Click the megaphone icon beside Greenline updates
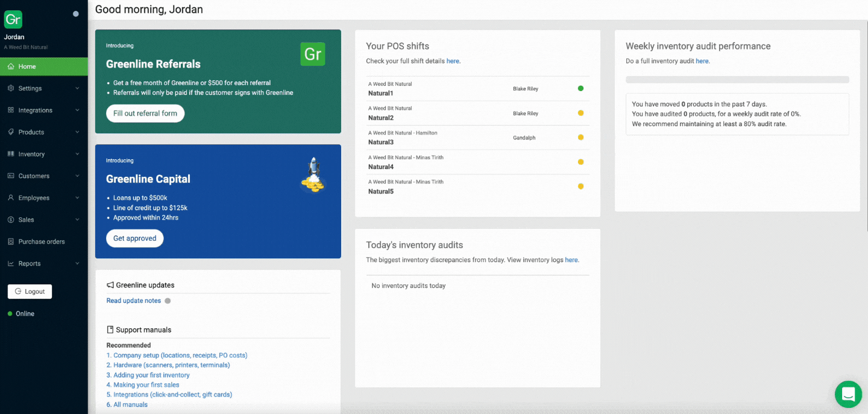 110,285
